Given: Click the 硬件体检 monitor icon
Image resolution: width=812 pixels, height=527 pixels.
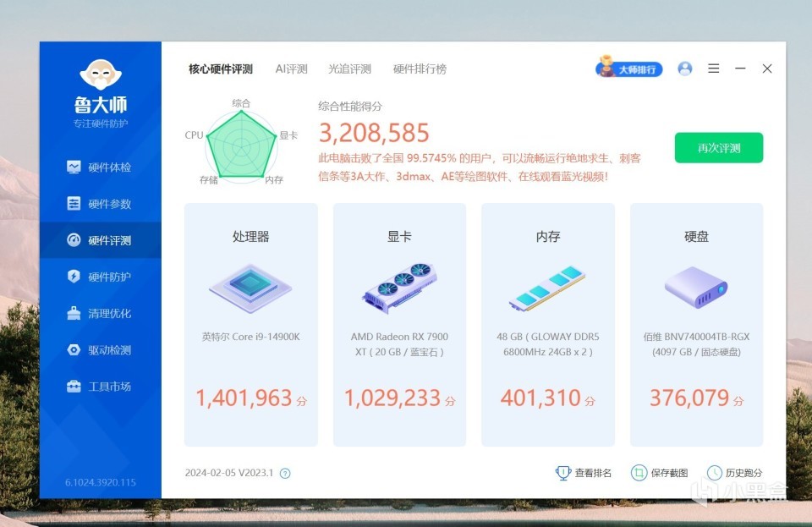Looking at the screenshot, I should tap(74, 167).
